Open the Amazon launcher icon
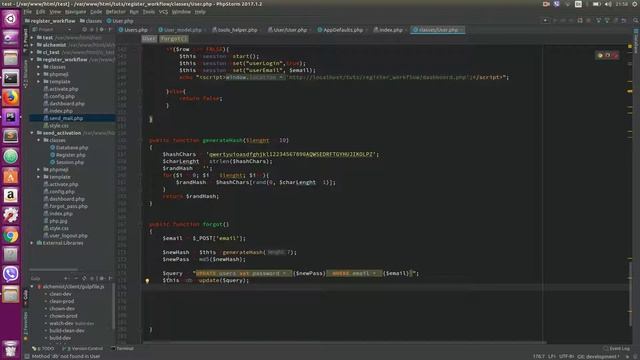 tap(11, 196)
